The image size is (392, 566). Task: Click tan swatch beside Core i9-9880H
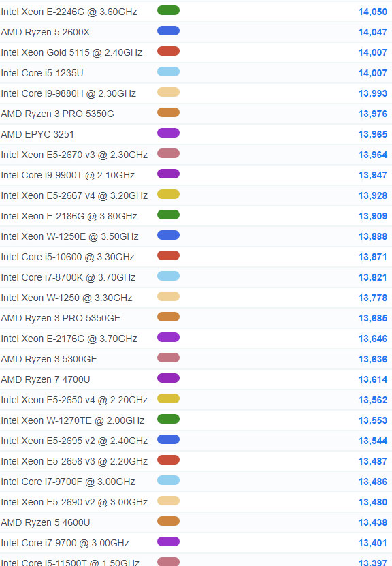tap(168, 92)
